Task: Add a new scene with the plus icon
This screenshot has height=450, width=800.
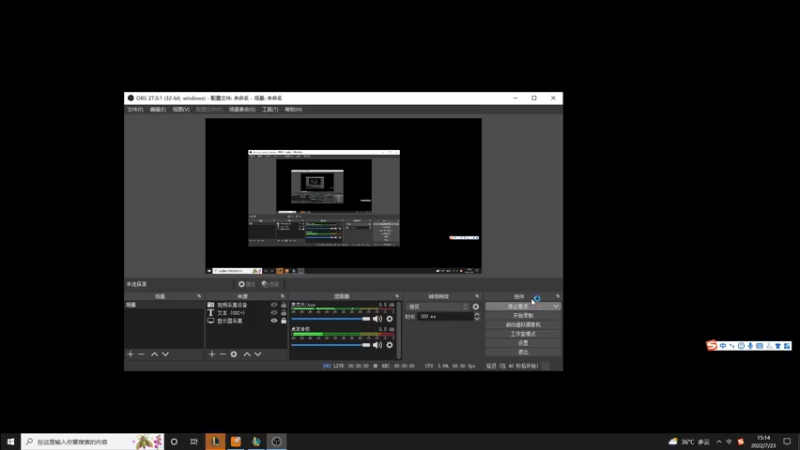Action: pyautogui.click(x=130, y=354)
